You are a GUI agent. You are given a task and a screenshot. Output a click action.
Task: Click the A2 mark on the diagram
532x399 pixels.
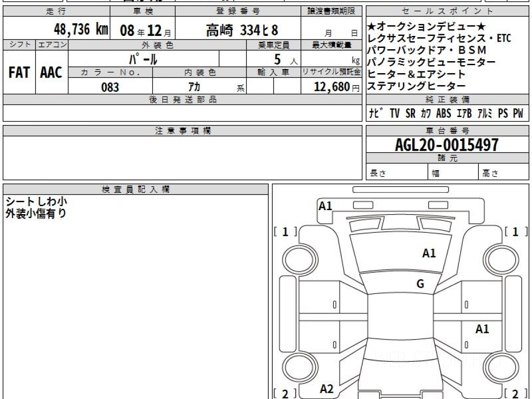(327, 389)
